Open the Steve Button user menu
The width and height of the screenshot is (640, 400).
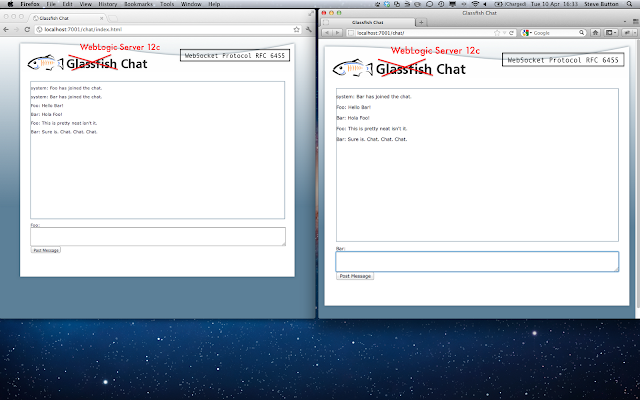click(x=601, y=4)
